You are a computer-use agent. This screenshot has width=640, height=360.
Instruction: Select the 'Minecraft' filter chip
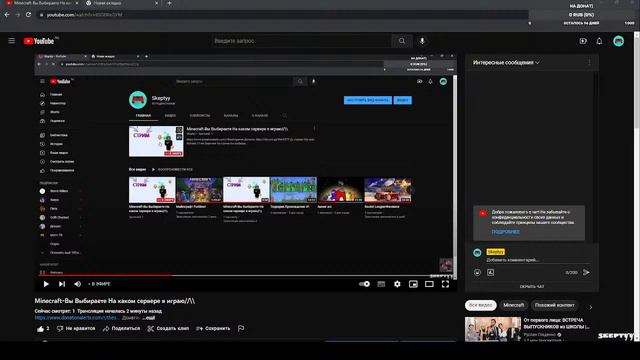513,305
